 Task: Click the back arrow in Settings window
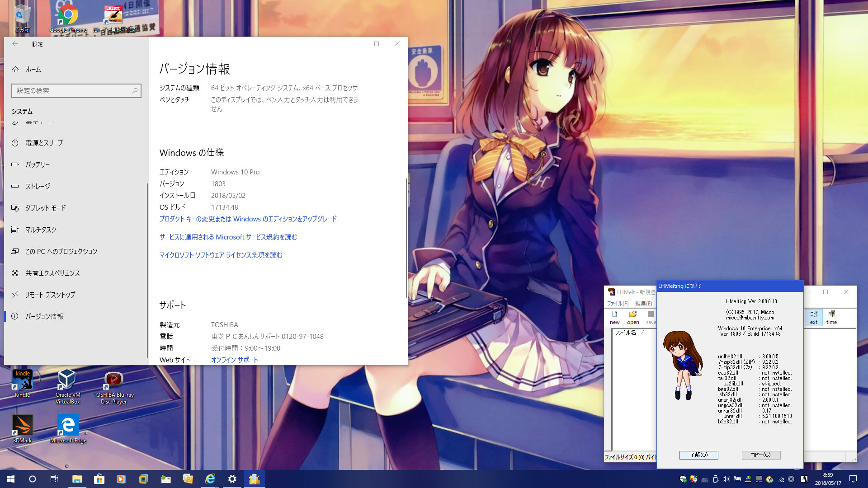tap(15, 44)
